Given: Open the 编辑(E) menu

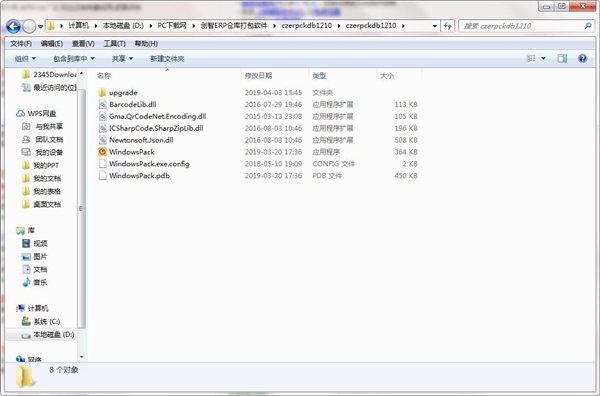Looking at the screenshot, I should 52,44.
